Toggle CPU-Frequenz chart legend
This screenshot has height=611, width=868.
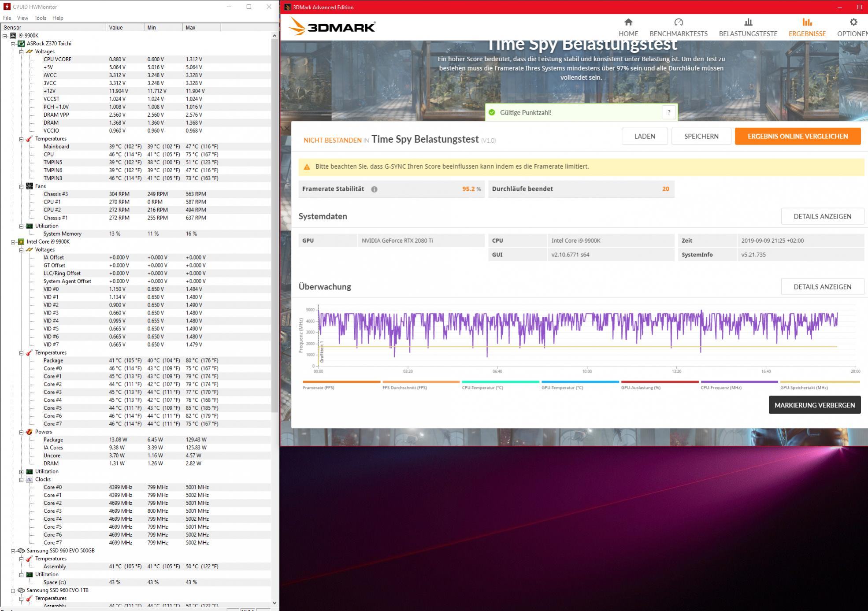pyautogui.click(x=739, y=385)
